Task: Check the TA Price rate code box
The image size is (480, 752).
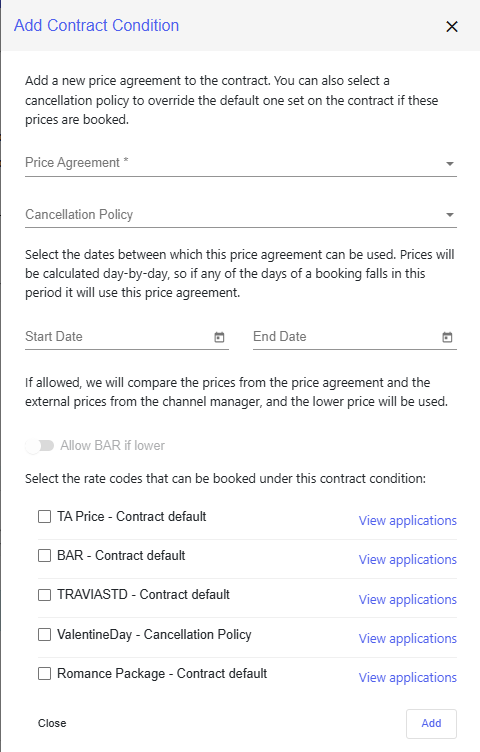Action: (x=45, y=517)
